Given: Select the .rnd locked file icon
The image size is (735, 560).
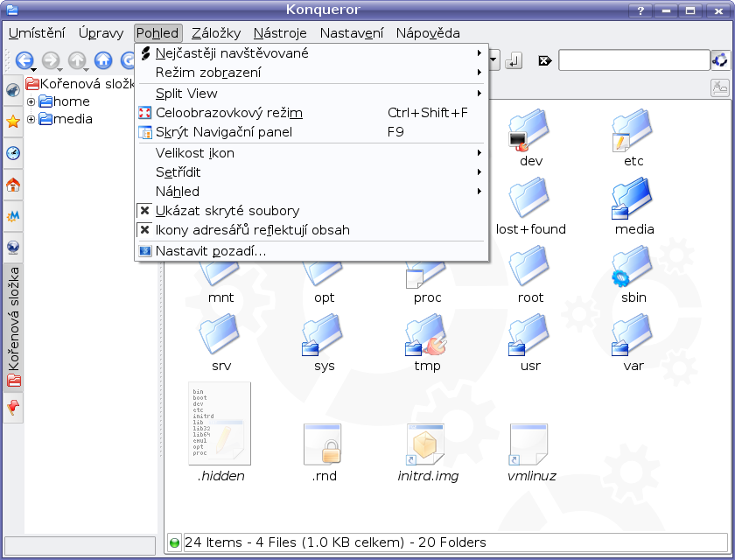Looking at the screenshot, I should click(324, 444).
